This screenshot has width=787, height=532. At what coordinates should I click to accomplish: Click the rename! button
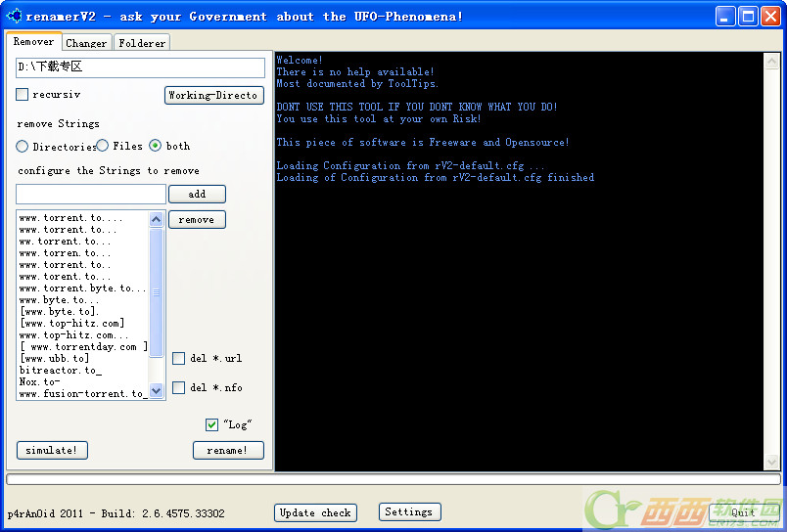(x=228, y=450)
